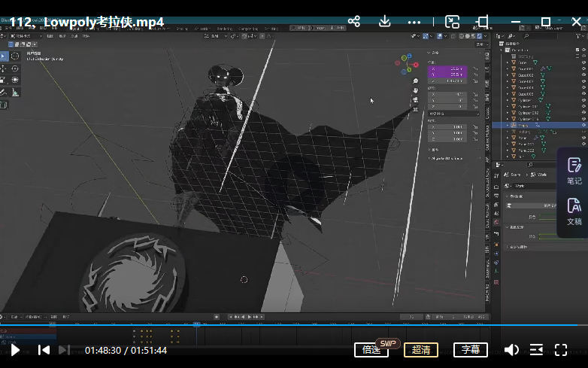Open the 笔记 notes panel
Viewport: 588px width, 368px height.
tap(574, 171)
